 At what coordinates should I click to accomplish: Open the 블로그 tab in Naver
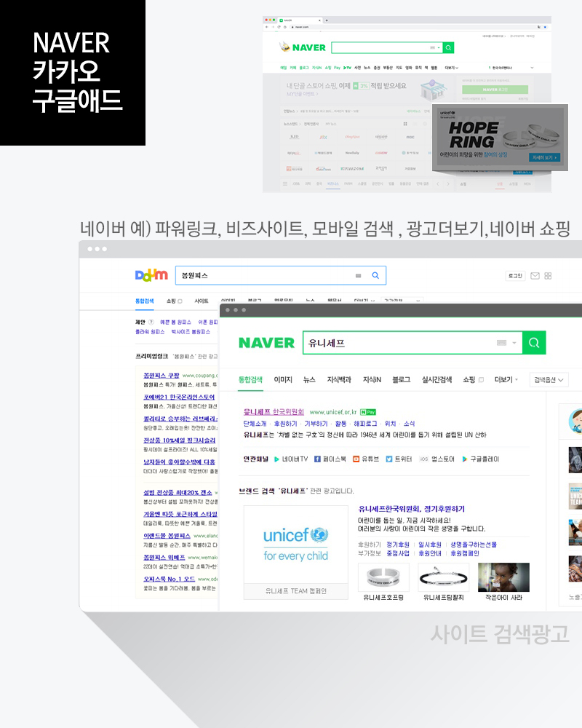pyautogui.click(x=402, y=379)
